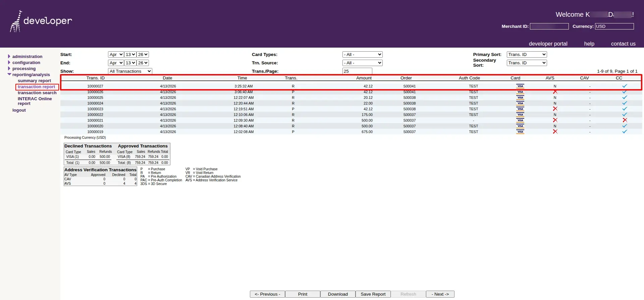Screen dimensions: 644x300
Task: Click the Auth Code column header
Action: tap(469, 78)
